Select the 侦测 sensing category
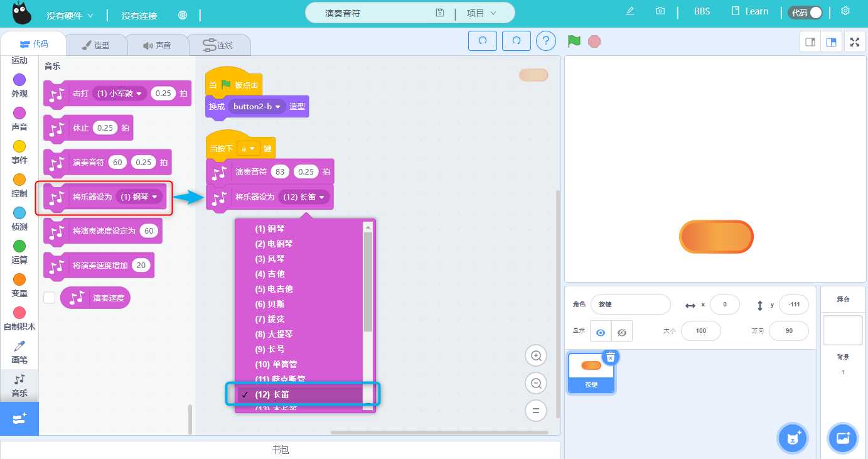 19,219
